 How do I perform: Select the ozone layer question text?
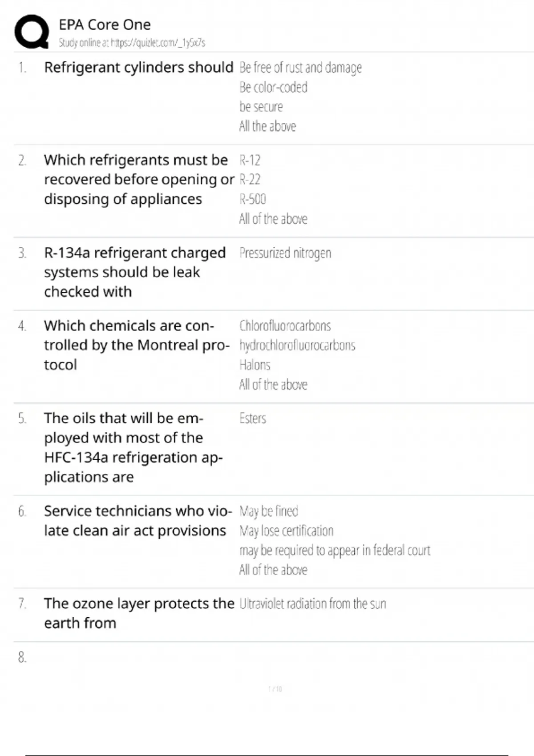(139, 613)
